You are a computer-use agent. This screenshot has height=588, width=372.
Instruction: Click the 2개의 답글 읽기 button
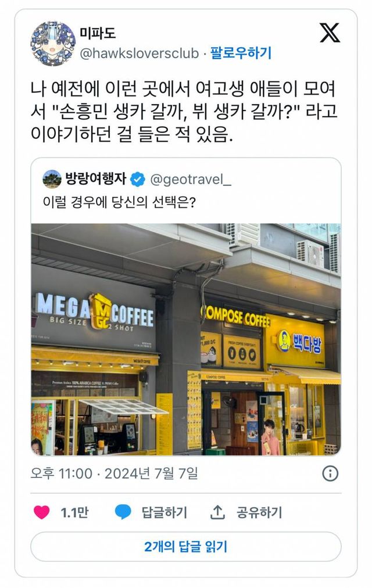pos(185,546)
